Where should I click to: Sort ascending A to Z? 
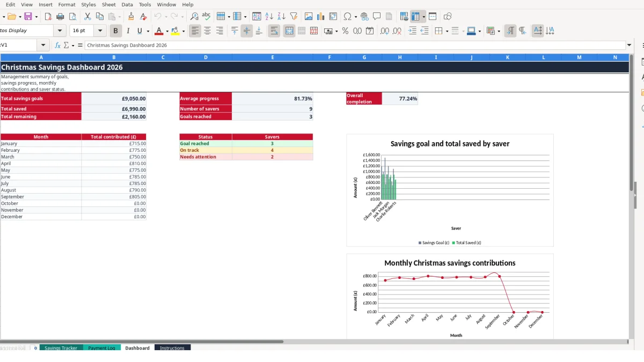269,17
